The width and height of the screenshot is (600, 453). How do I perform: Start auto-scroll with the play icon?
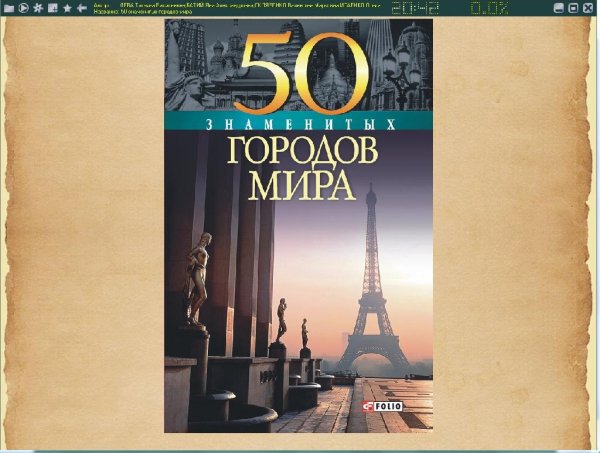pos(23,8)
